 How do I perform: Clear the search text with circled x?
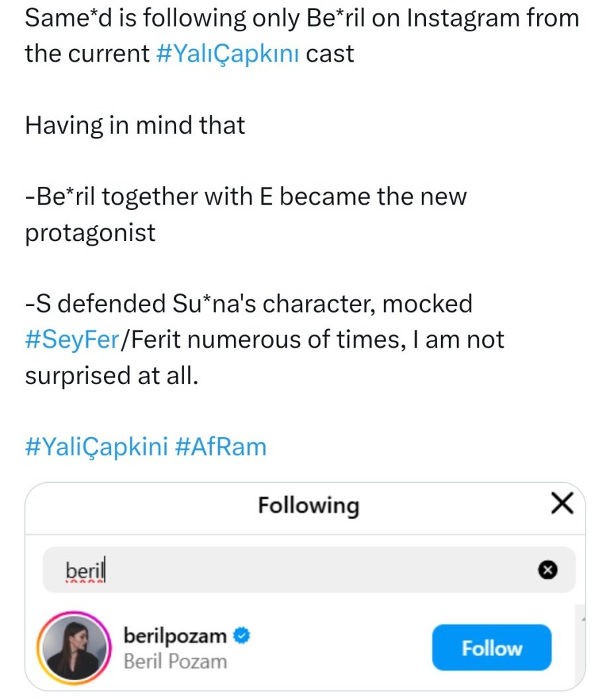point(548,569)
